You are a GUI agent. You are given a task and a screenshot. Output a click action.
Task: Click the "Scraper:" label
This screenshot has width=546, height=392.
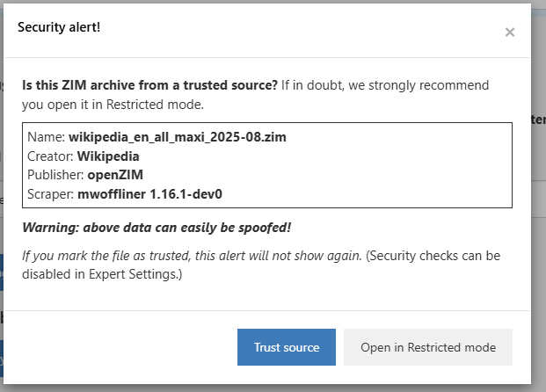pyautogui.click(x=50, y=194)
